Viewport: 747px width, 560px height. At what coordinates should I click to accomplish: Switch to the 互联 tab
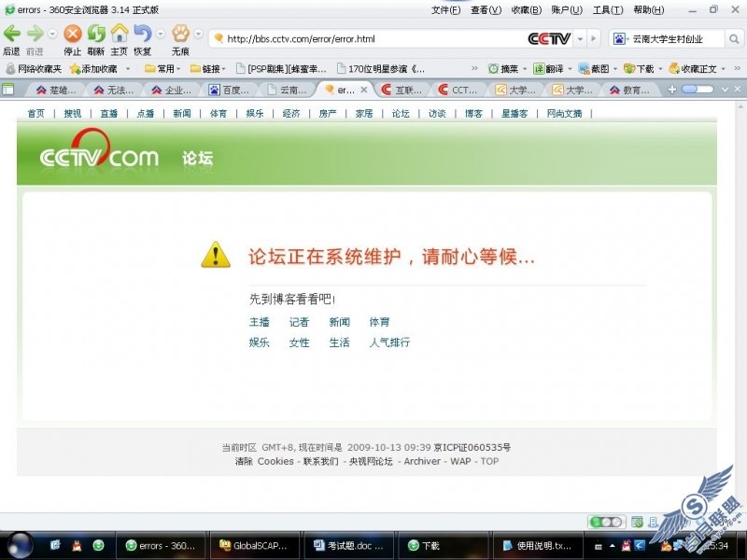[402, 90]
